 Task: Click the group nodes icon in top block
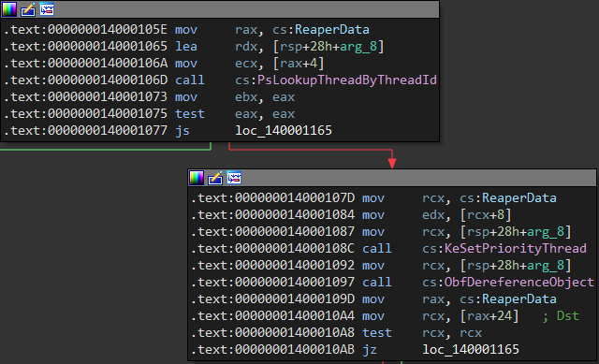[47, 9]
